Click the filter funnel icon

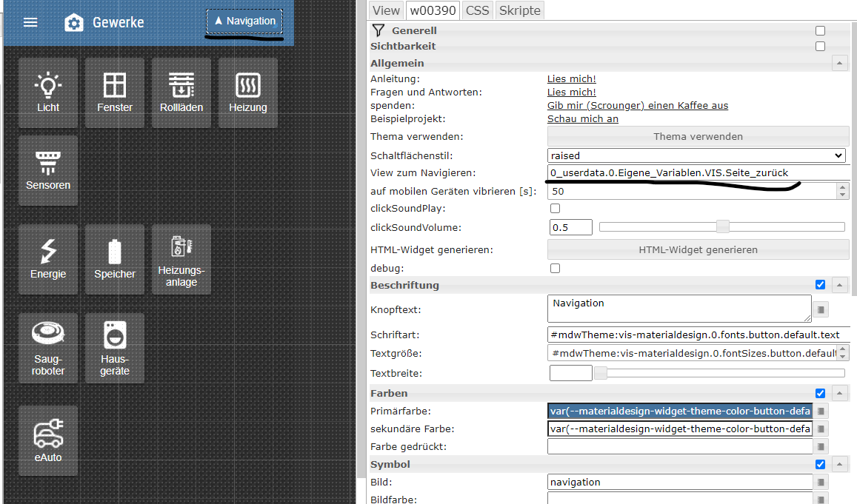click(x=379, y=30)
